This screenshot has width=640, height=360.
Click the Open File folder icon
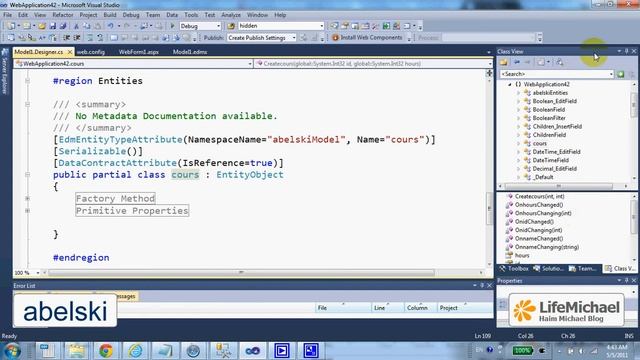42,26
